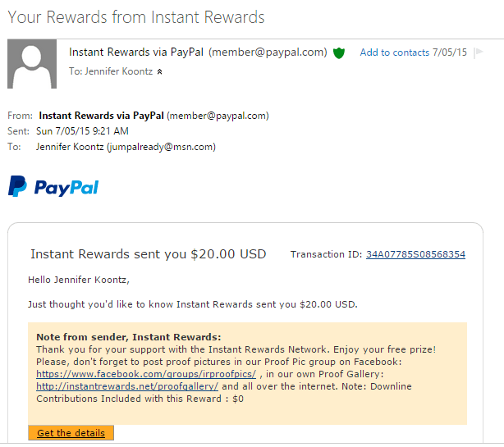Click the Add to contacts link

(394, 52)
